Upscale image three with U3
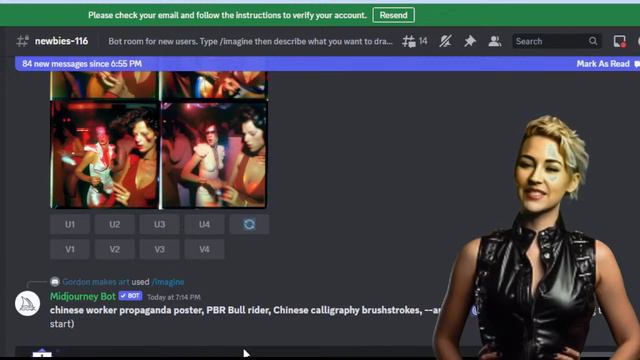The width and height of the screenshot is (640, 360). coord(160,224)
